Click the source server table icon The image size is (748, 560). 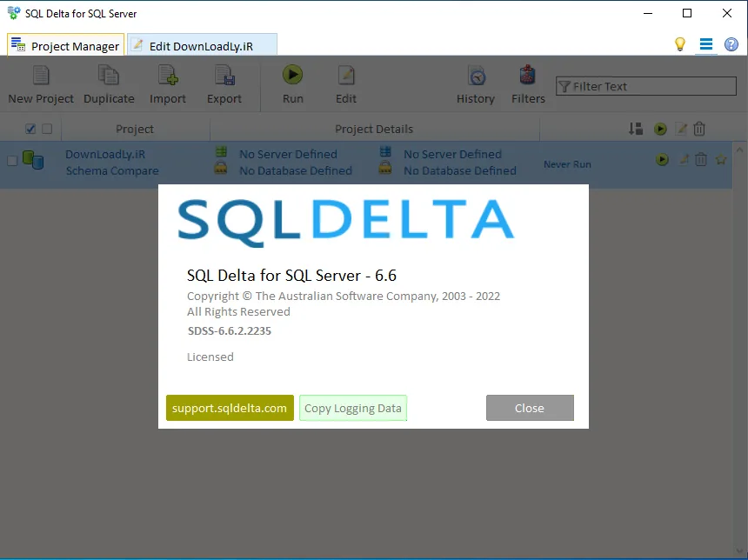pyautogui.click(x=221, y=152)
